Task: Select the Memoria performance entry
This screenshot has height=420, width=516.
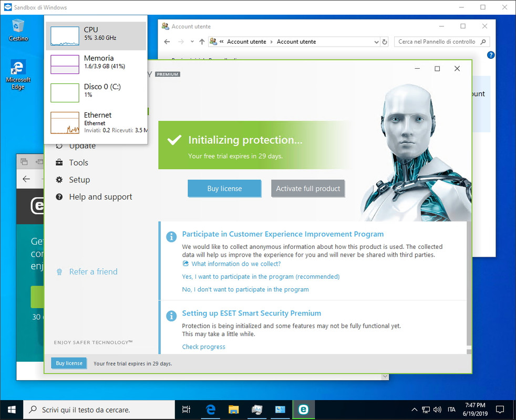Action: click(96, 64)
